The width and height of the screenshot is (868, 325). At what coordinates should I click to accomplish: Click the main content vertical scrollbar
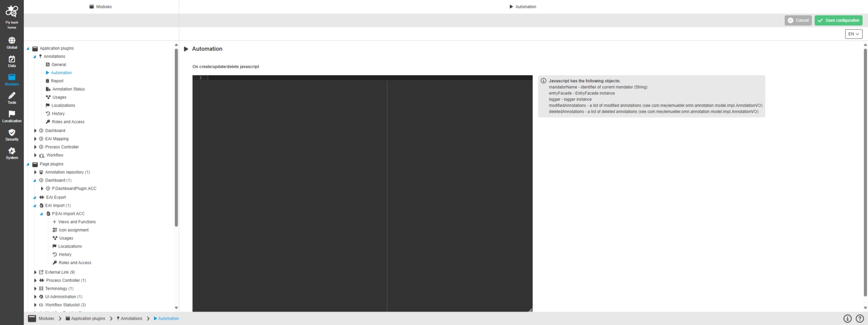pos(865,172)
